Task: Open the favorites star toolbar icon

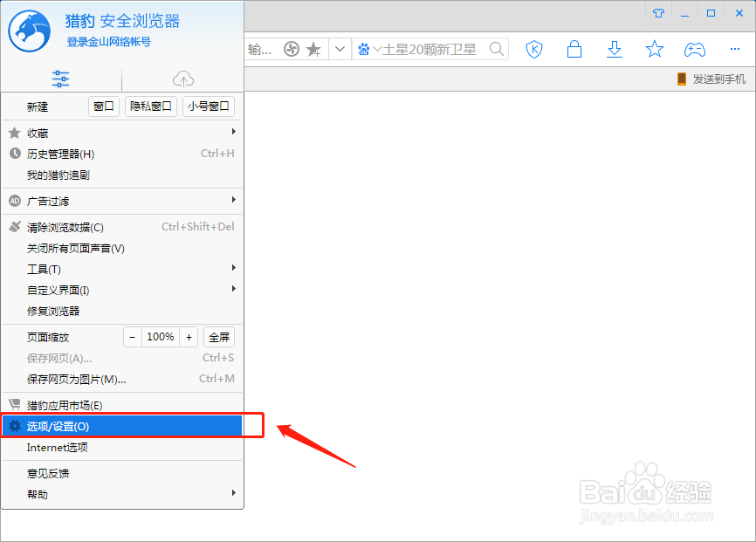Action: 654,49
